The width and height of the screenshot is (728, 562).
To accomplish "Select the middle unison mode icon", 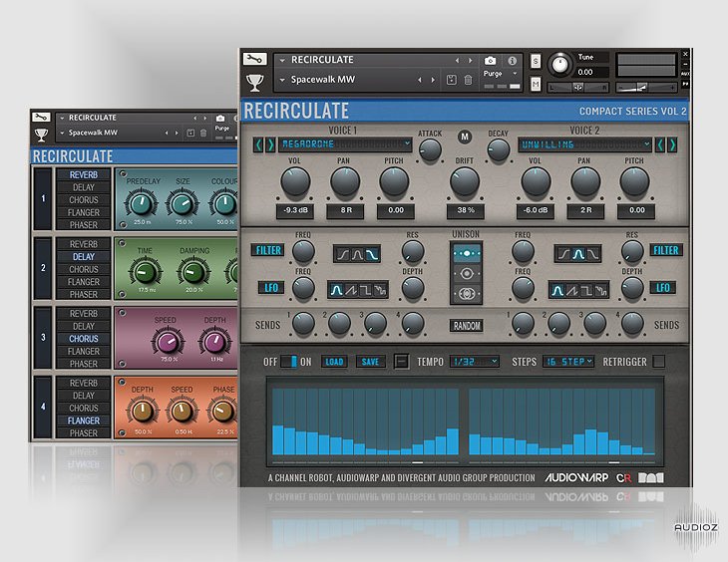I will point(466,274).
